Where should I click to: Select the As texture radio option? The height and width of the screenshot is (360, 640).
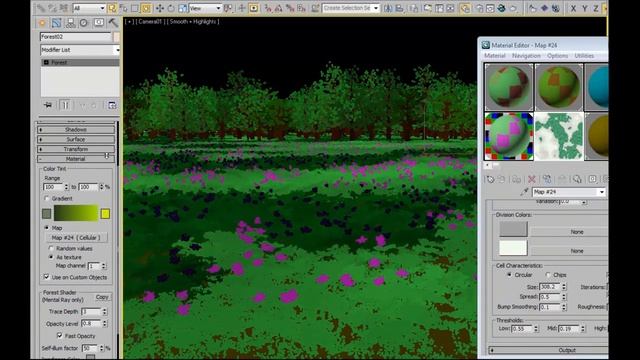click(51, 257)
